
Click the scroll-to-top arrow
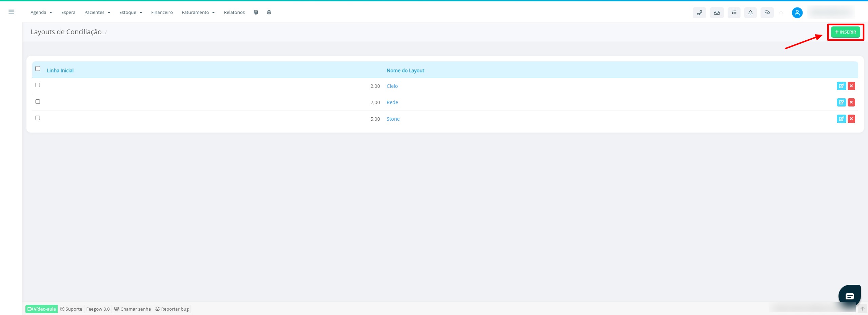coord(862,309)
